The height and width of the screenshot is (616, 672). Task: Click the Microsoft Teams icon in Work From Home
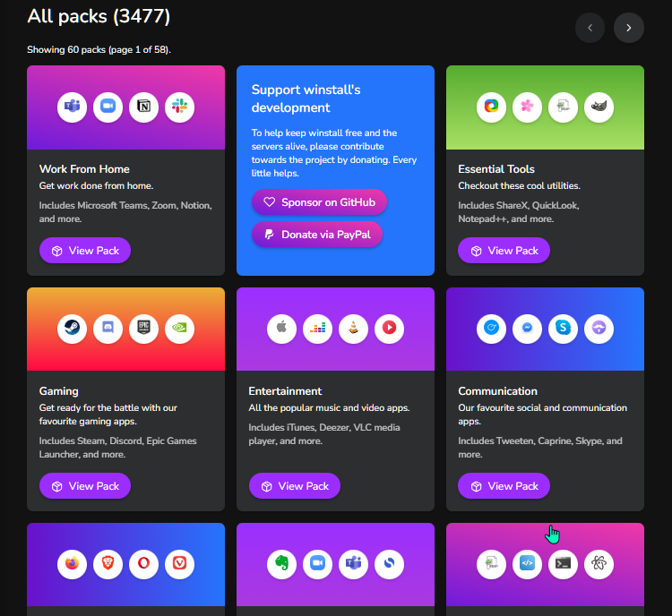[x=72, y=107]
